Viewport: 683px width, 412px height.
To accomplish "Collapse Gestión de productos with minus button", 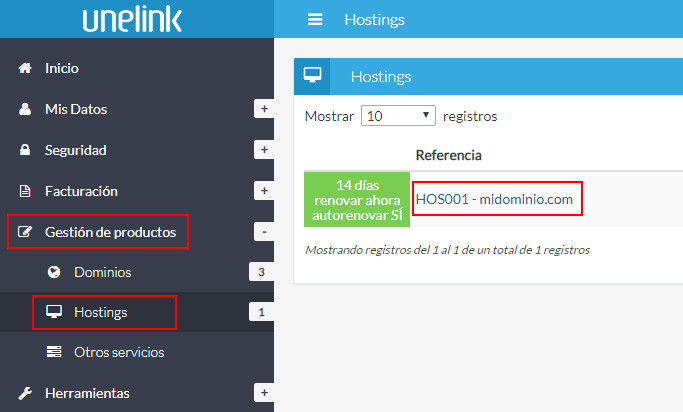I will (264, 232).
